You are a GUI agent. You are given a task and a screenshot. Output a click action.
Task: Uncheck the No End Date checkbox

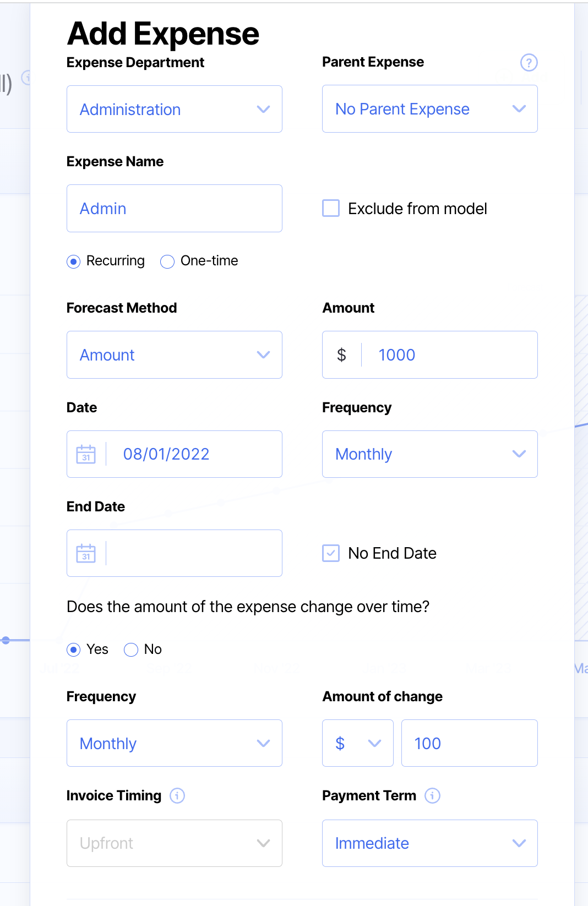[x=331, y=553]
